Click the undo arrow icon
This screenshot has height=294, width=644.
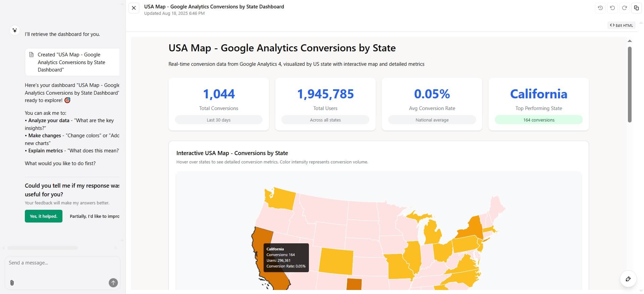tap(612, 8)
